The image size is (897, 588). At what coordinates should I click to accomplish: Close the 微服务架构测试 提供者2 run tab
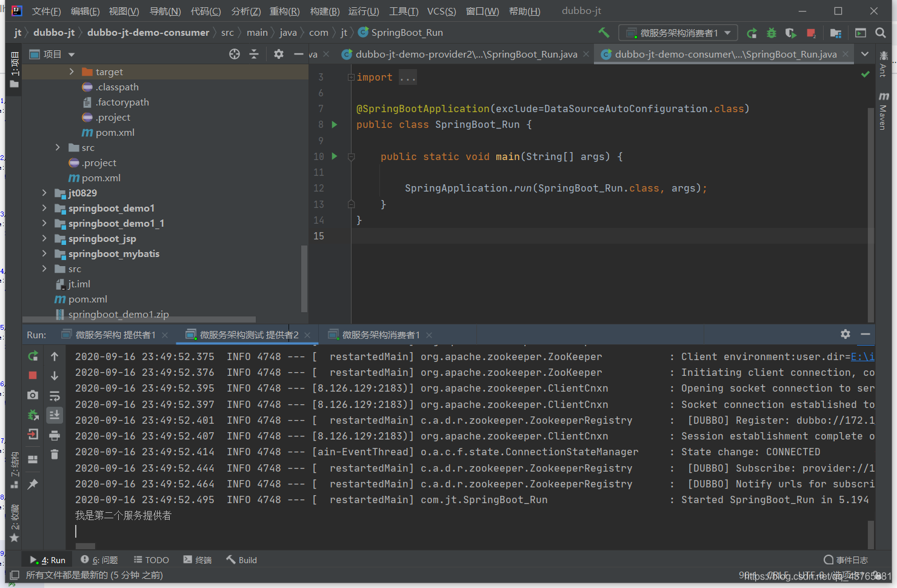point(307,335)
